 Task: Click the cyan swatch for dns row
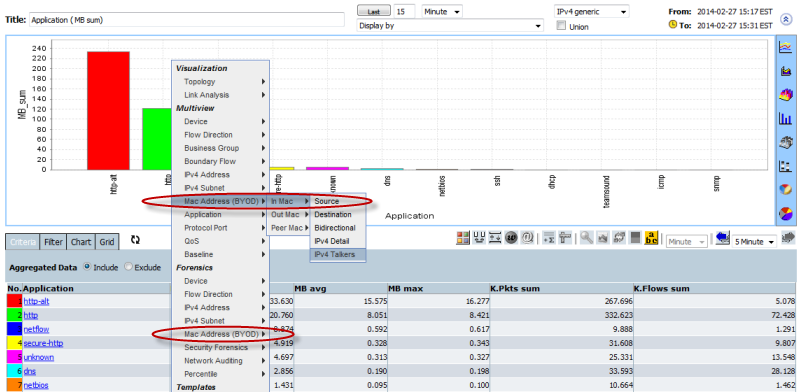click(x=14, y=370)
